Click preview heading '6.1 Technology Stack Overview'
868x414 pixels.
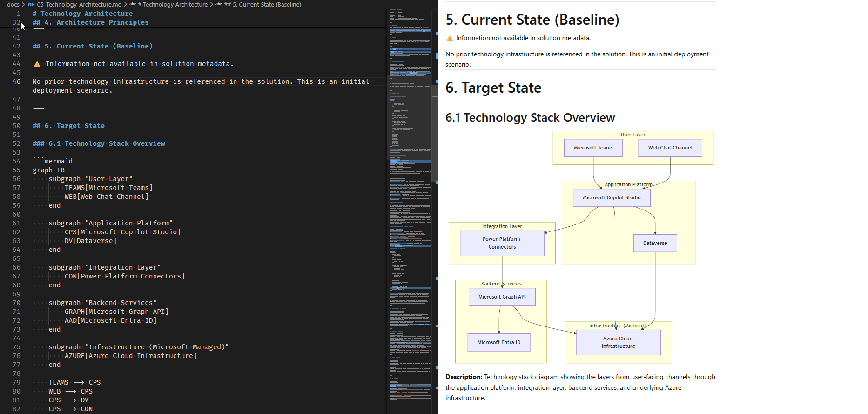530,117
